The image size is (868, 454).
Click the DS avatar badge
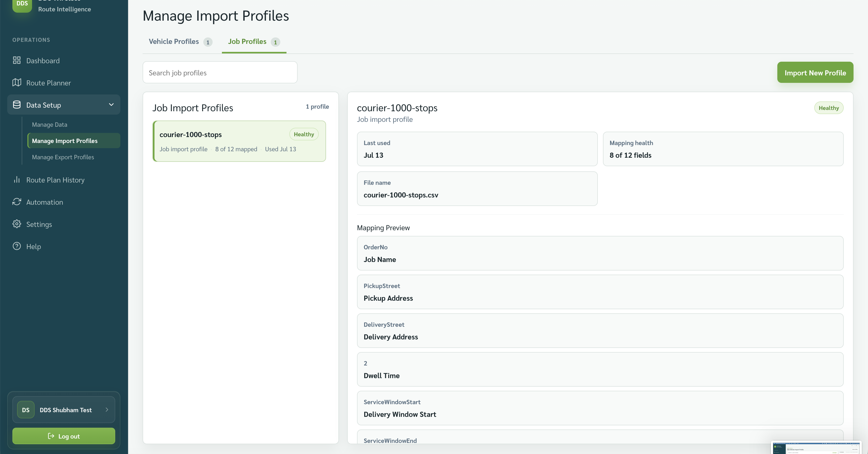[26, 410]
